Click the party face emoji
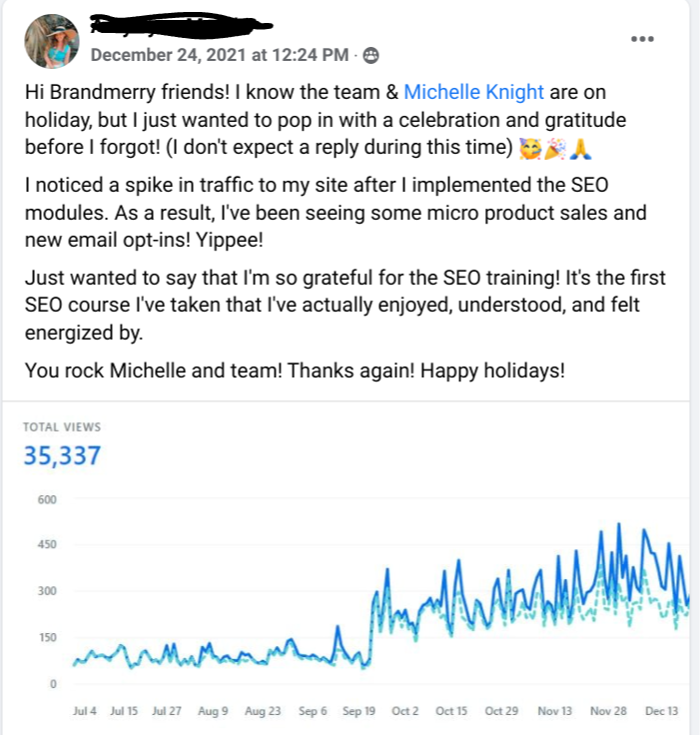 pos(530,149)
